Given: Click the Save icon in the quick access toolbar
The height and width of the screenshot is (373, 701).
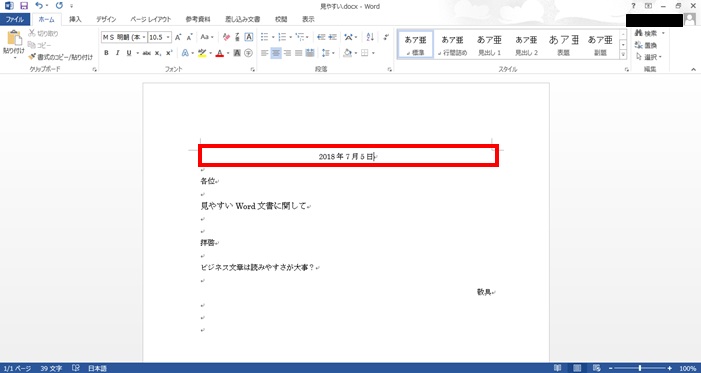Looking at the screenshot, I should (24, 6).
